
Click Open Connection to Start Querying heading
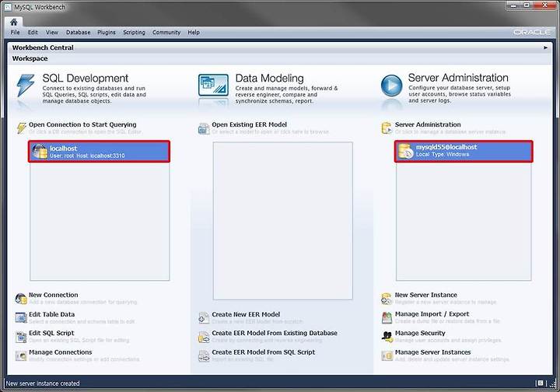click(x=82, y=124)
